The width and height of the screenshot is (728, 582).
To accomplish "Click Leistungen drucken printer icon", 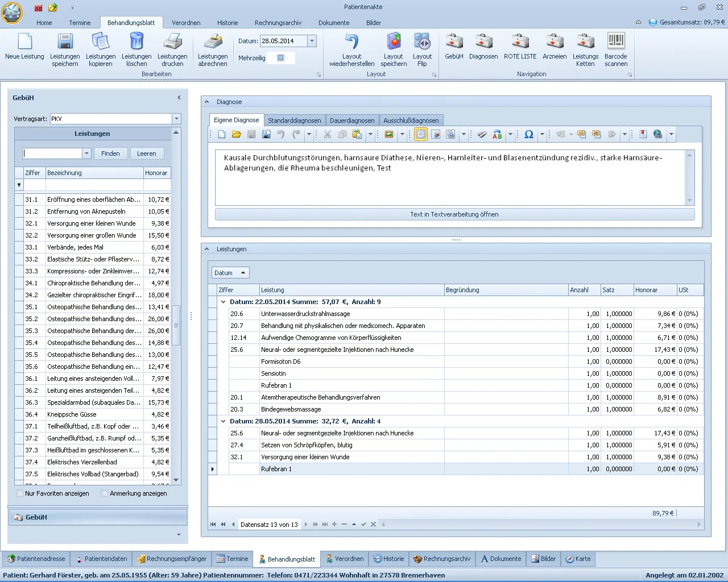I will point(172,42).
